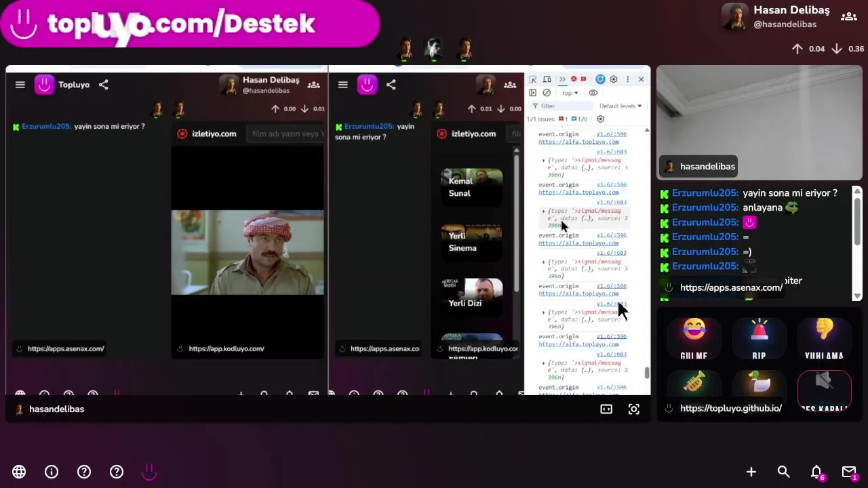Screen dimensions: 868x488
Task: Open DevTools three-dot customize menu
Action: [x=628, y=79]
